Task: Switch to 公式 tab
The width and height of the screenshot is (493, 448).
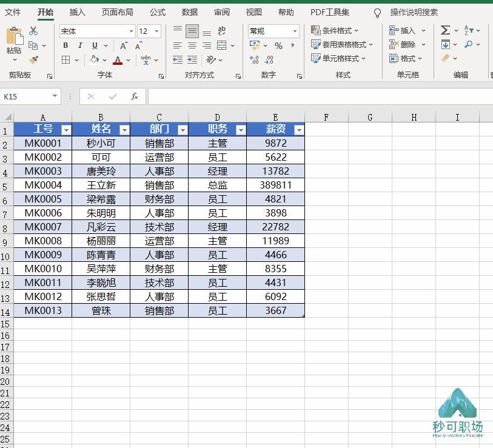Action: coord(158,12)
